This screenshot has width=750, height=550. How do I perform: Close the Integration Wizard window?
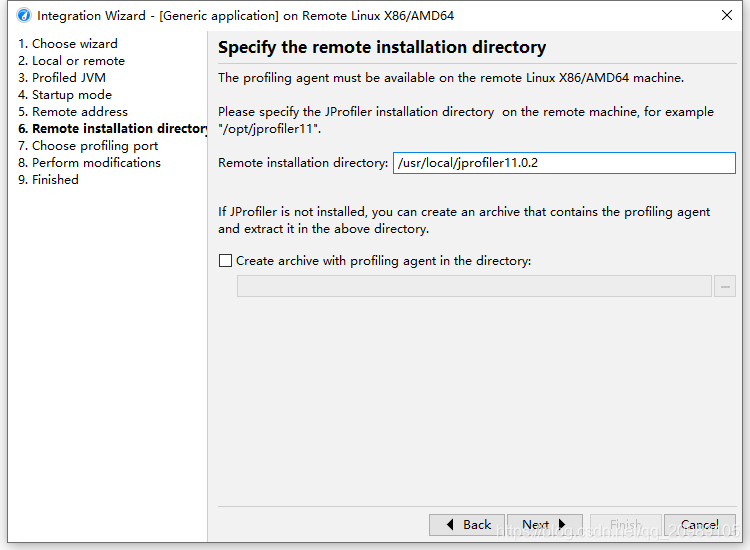(727, 15)
